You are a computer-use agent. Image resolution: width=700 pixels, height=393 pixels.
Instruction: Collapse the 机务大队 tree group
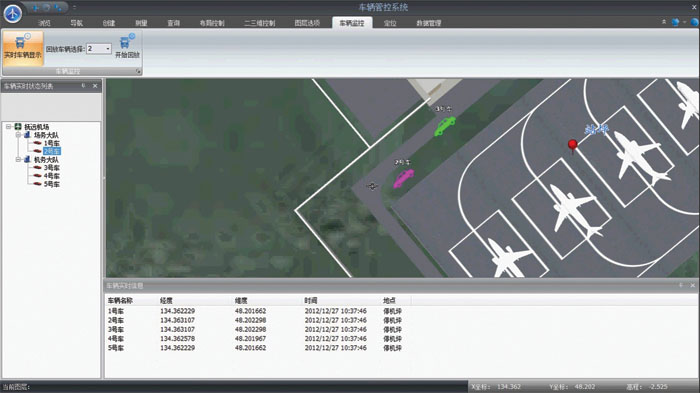(x=18, y=159)
